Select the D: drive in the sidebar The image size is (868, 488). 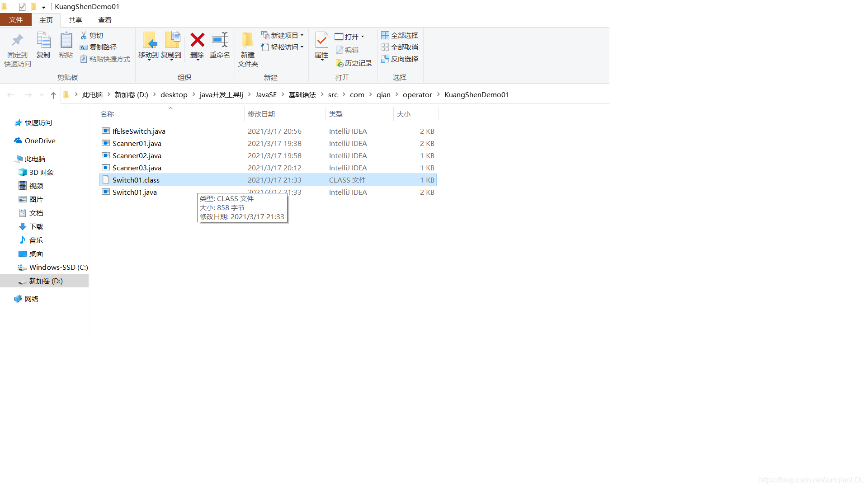click(44, 281)
